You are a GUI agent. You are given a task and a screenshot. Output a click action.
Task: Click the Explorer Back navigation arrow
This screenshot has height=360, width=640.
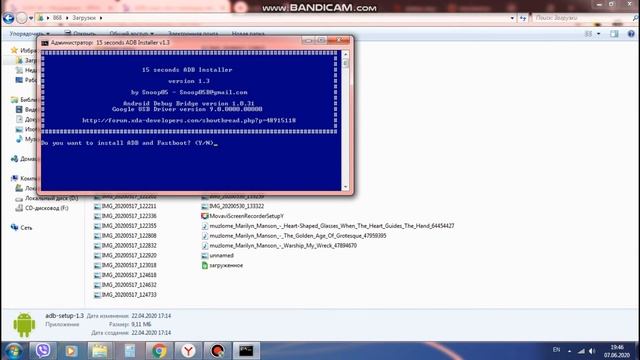pos(8,18)
